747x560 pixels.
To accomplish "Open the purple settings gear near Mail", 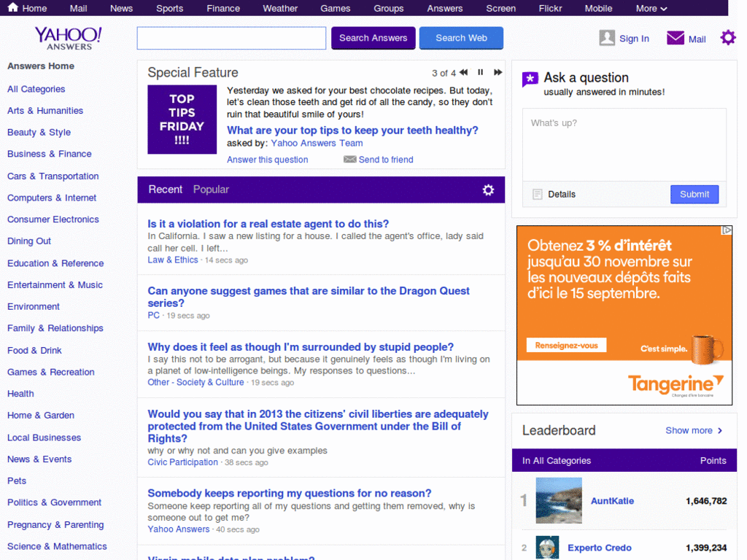I will click(x=727, y=38).
